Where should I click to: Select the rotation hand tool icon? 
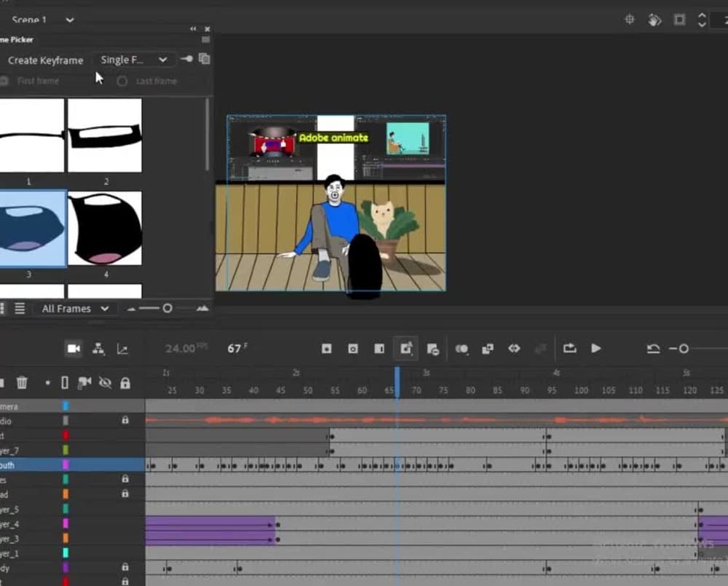coord(654,20)
